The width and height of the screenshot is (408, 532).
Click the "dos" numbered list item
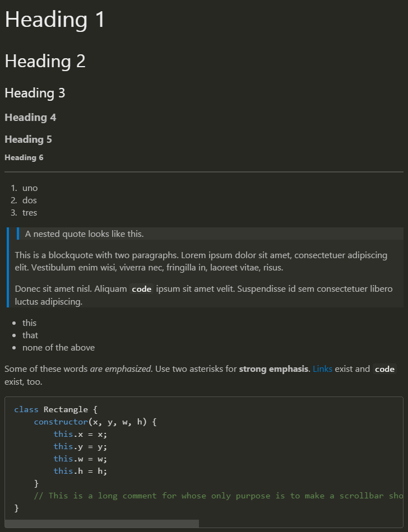30,200
